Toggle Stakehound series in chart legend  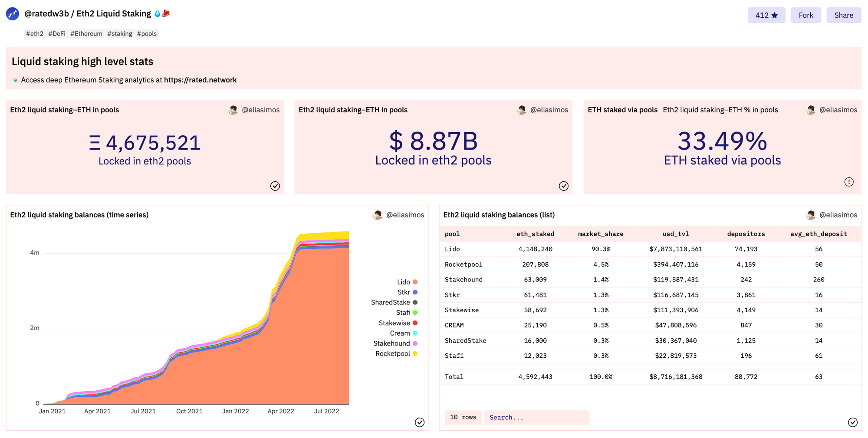(395, 343)
